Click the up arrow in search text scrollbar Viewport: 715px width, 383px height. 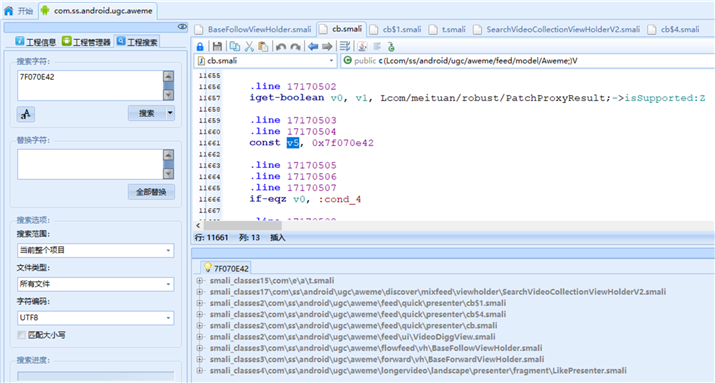point(168,76)
